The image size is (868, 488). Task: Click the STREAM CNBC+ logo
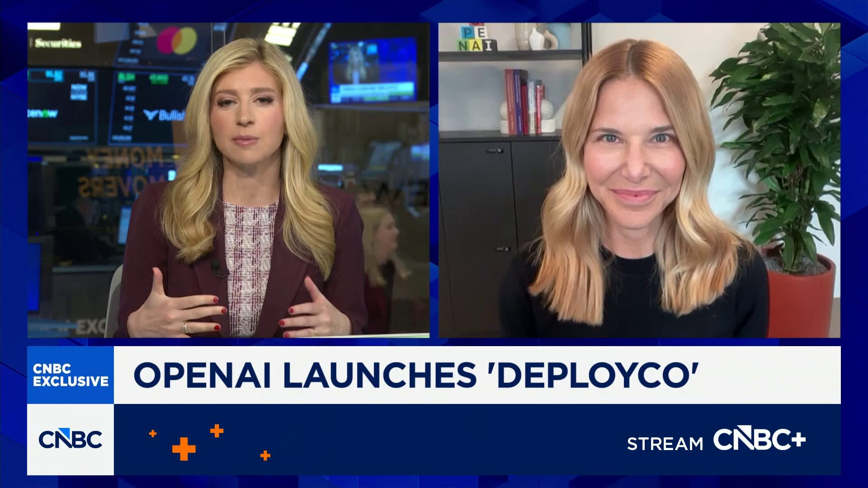pos(716,439)
